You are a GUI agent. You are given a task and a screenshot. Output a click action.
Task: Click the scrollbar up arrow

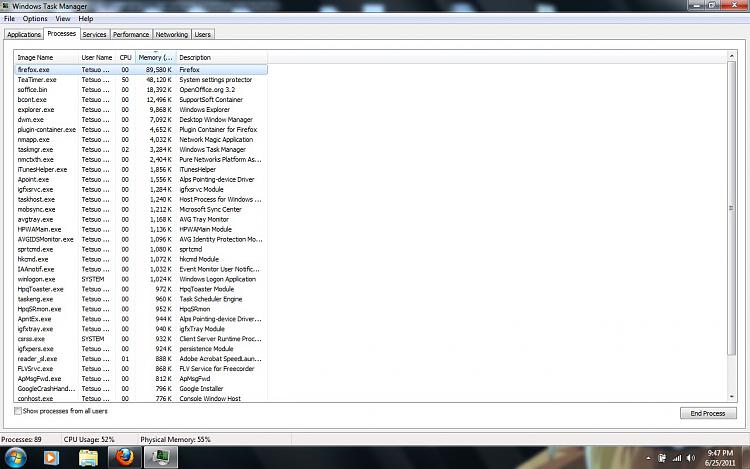(x=731, y=55)
